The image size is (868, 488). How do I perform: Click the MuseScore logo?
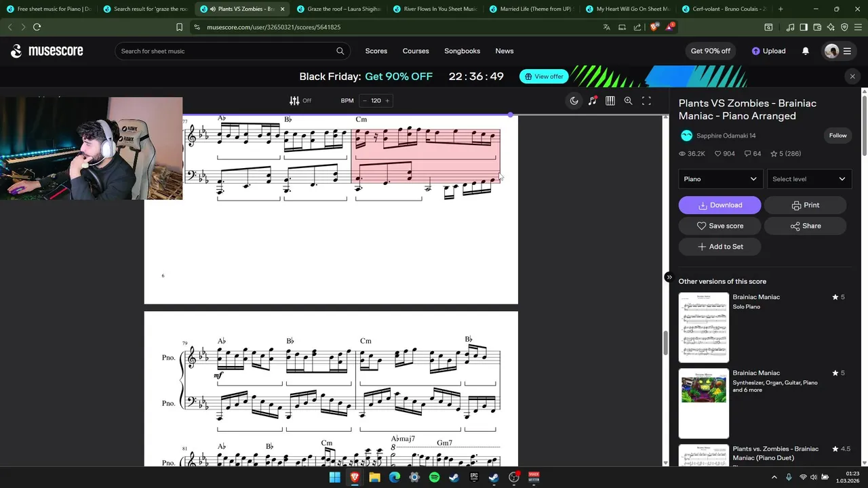click(x=47, y=51)
